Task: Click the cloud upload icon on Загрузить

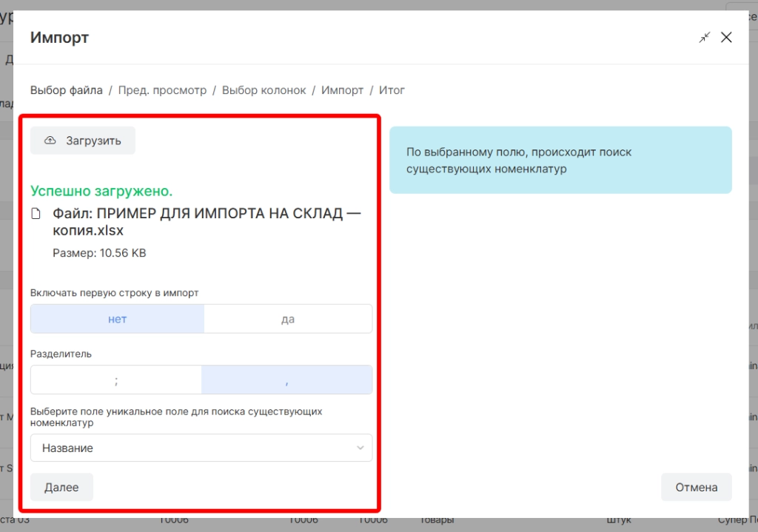Action: pos(50,141)
